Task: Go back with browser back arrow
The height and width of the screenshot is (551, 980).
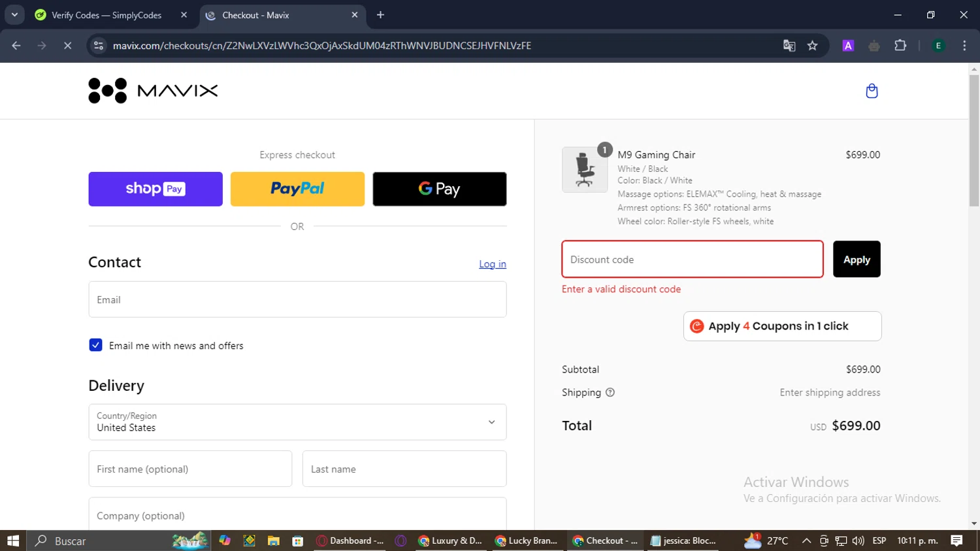Action: [x=16, y=46]
